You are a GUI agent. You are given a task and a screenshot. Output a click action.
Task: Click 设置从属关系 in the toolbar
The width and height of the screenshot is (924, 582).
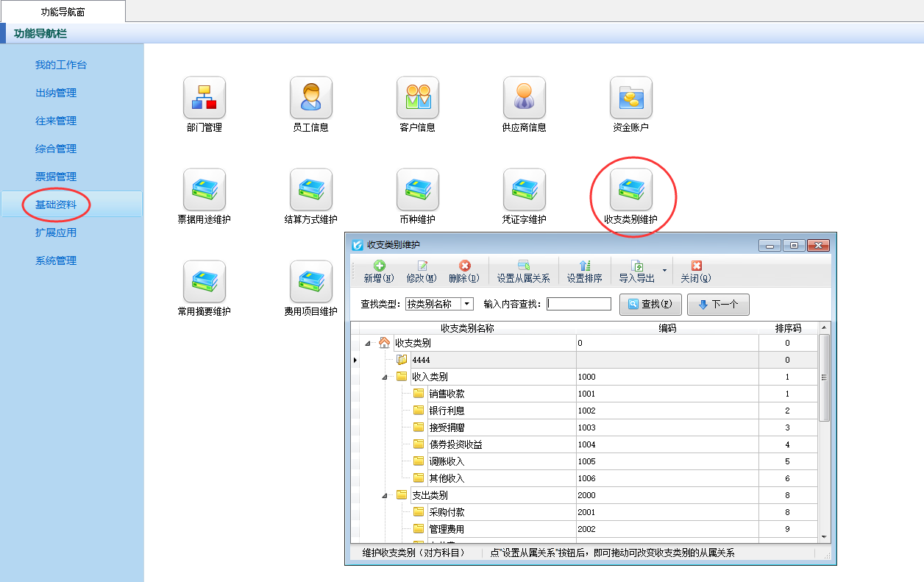coord(523,272)
